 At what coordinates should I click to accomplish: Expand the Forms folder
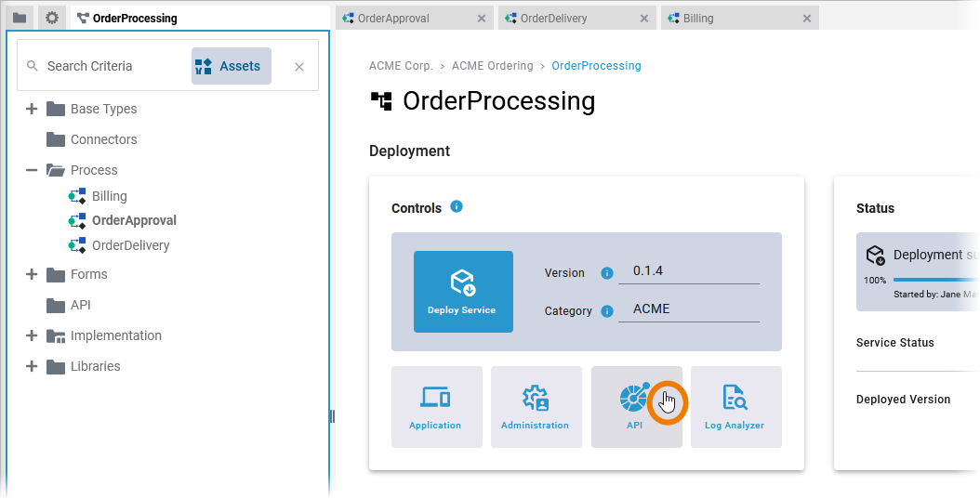32,274
